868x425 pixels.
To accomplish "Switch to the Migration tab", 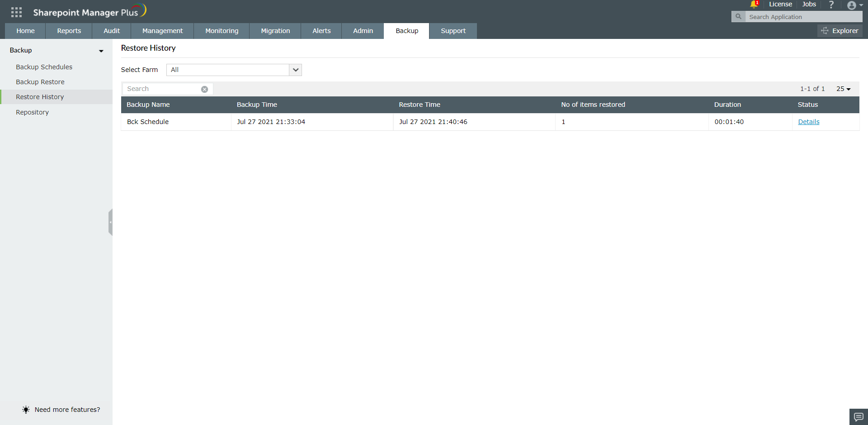I will [275, 31].
